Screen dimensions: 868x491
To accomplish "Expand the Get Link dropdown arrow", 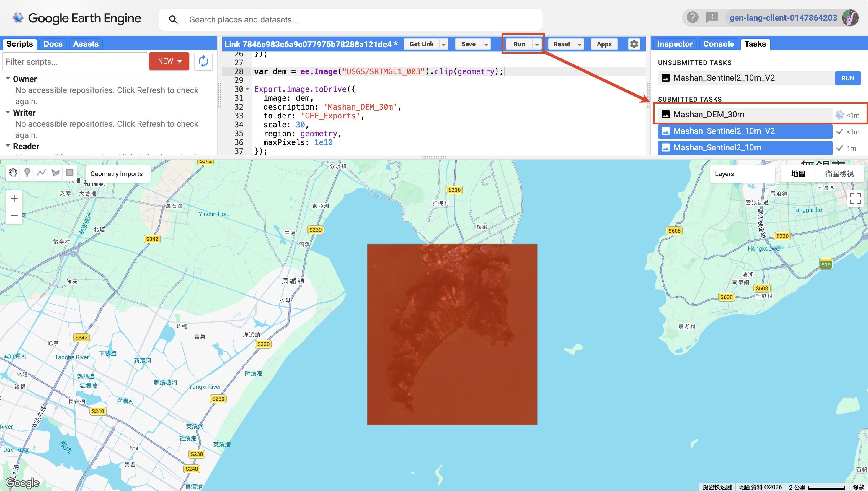I will click(x=444, y=44).
